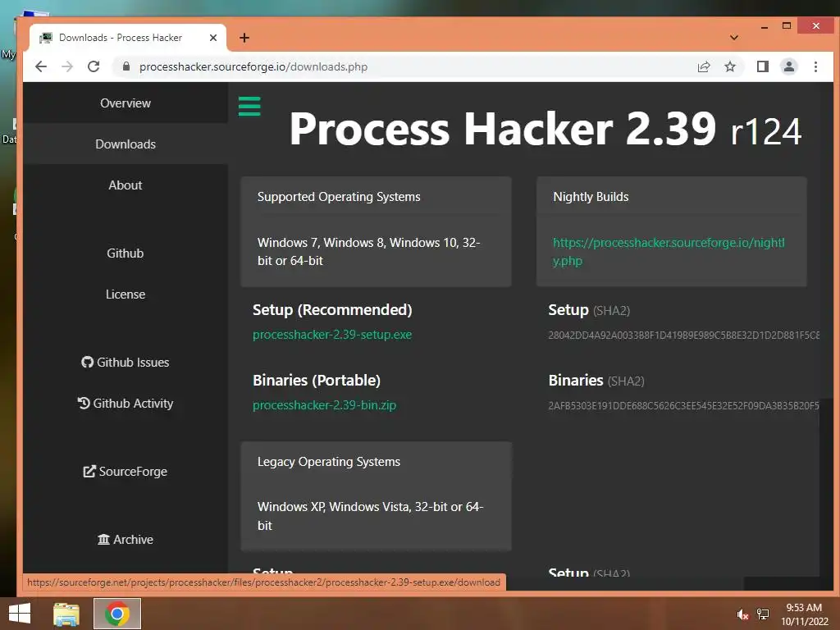
Task: Click the green hamburger menu icon
Action: pos(249,106)
